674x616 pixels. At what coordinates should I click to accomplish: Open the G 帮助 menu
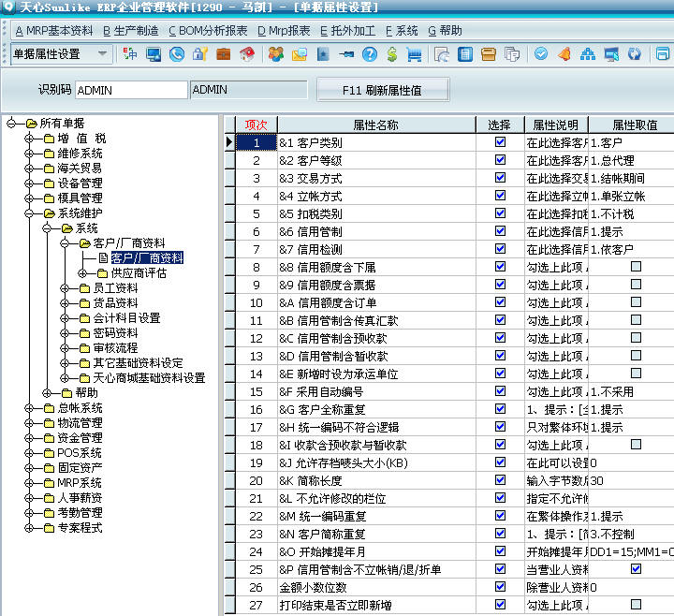click(x=445, y=31)
